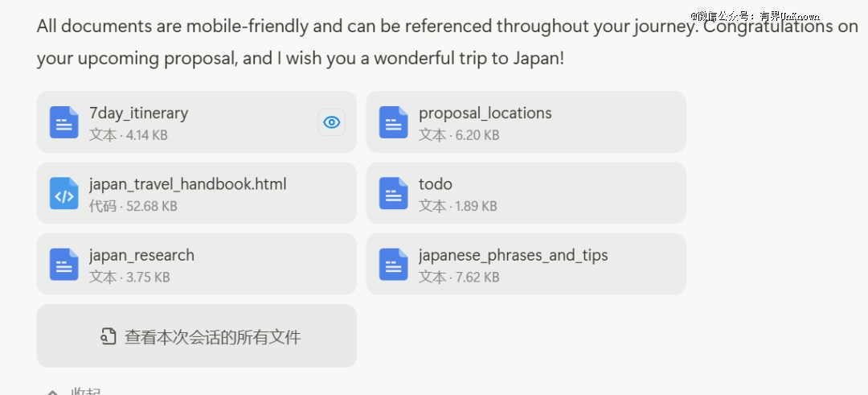
Task: Click the 收起 collapse label
Action: (86, 392)
